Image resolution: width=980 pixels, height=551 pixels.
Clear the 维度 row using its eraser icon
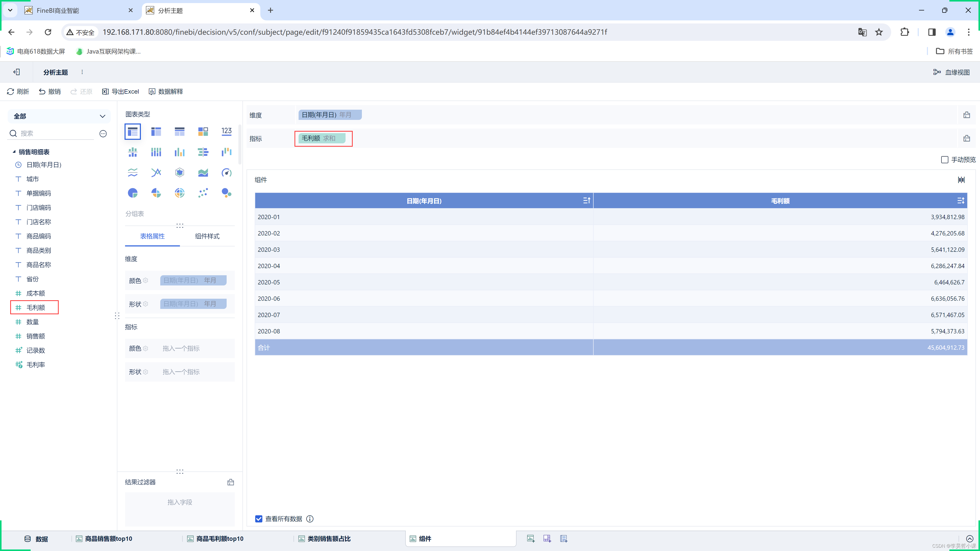point(967,115)
